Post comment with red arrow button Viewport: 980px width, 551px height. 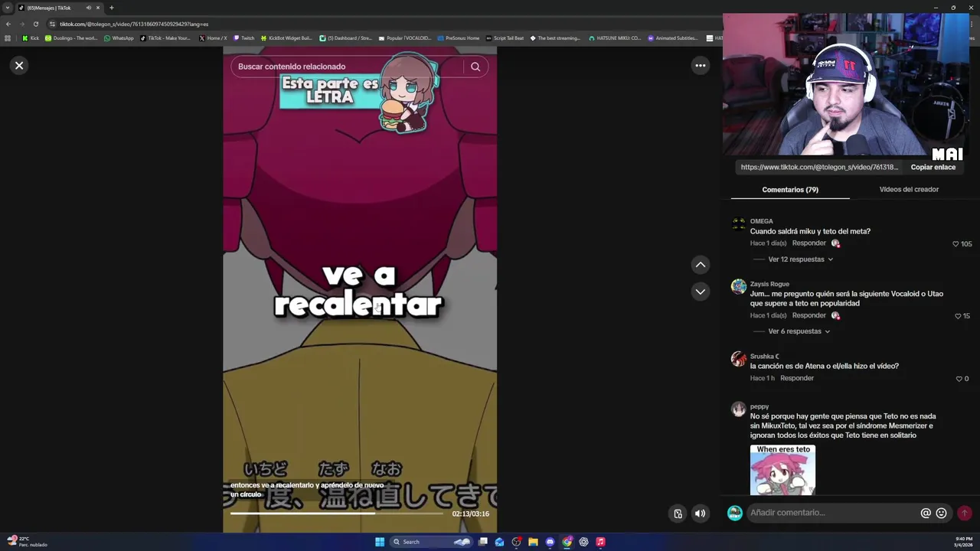[965, 513]
